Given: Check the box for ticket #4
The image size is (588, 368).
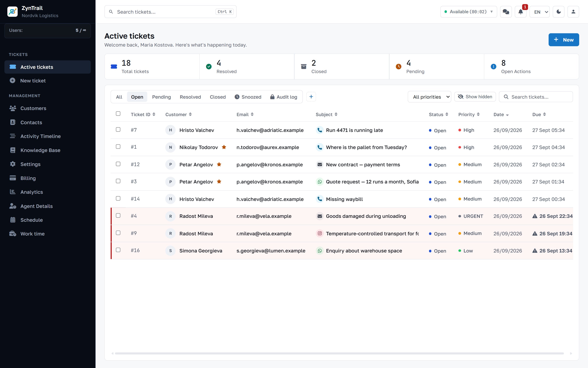Looking at the screenshot, I should point(118,216).
